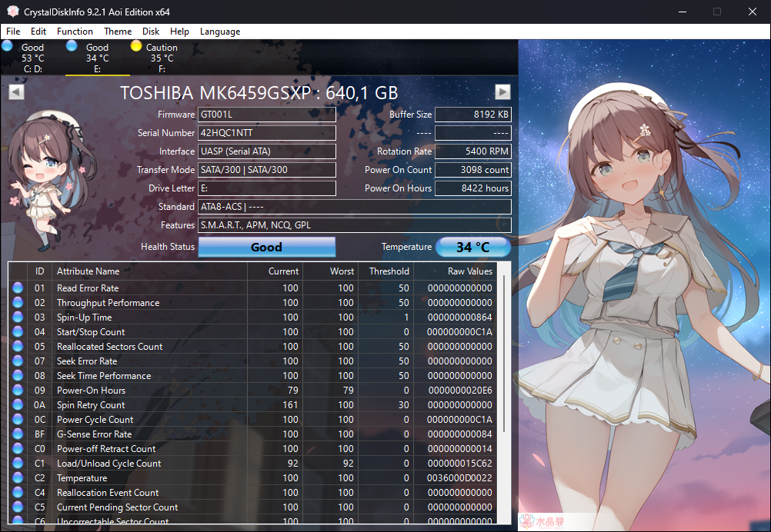Click the Good health status button
The image size is (771, 532).
[x=266, y=247]
